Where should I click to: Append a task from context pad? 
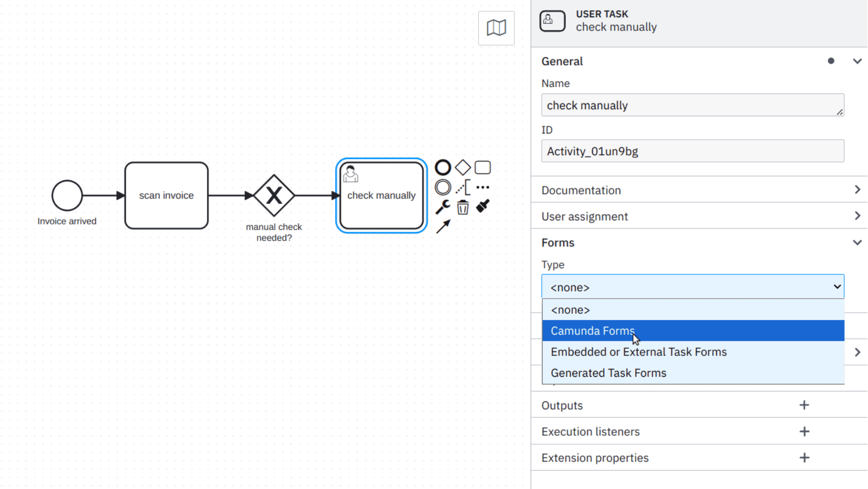[482, 168]
